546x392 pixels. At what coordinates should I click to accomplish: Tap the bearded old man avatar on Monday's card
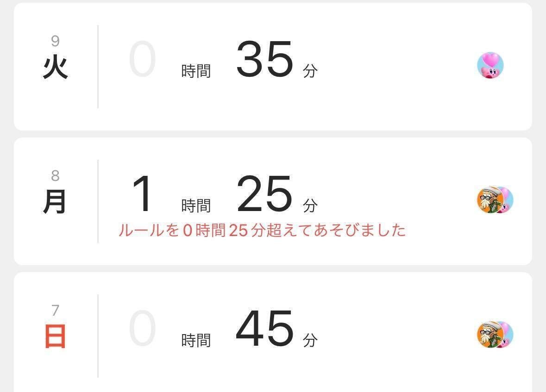(x=488, y=200)
